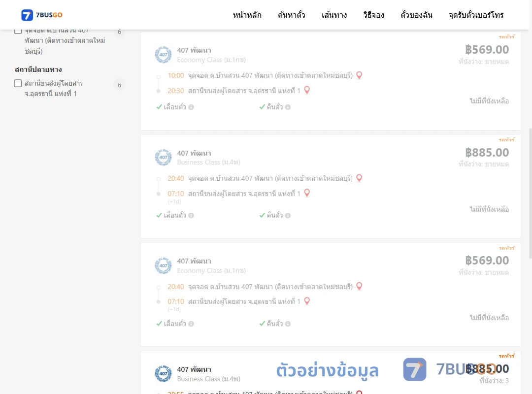Viewport: 532px width, 394px height.
Task: Click info icon beside คืนตั๋ว on 10:00 trip
Action: click(288, 107)
